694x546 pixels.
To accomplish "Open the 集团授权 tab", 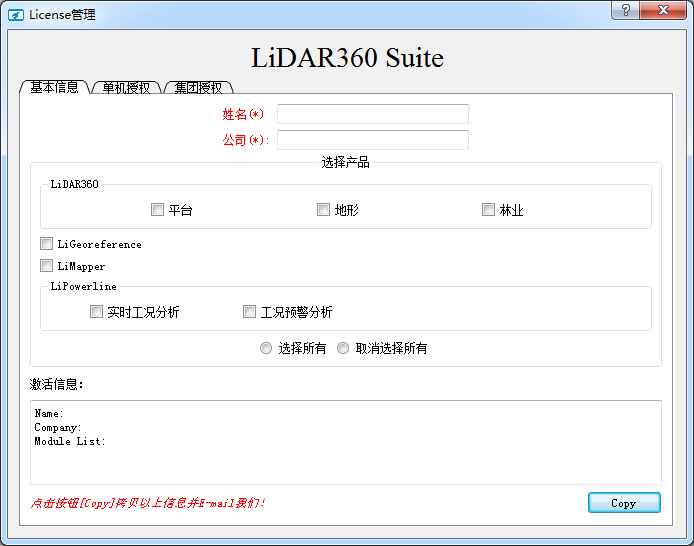I will pos(198,88).
